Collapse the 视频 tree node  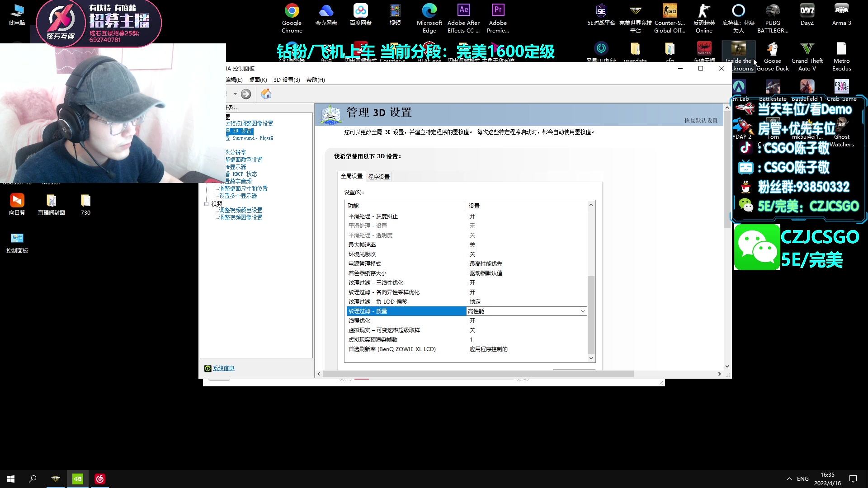[206, 203]
